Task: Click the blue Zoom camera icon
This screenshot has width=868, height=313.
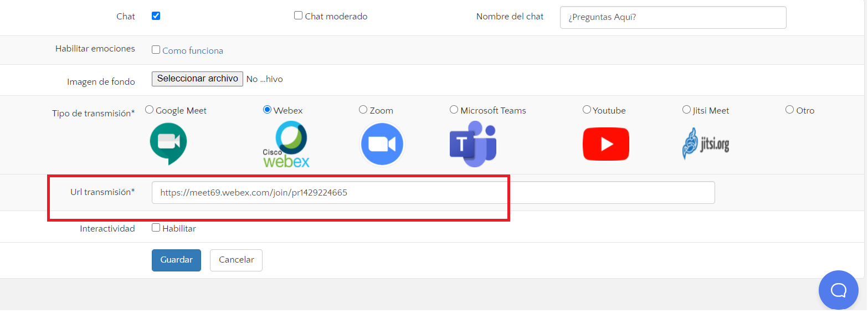Action: tap(382, 145)
